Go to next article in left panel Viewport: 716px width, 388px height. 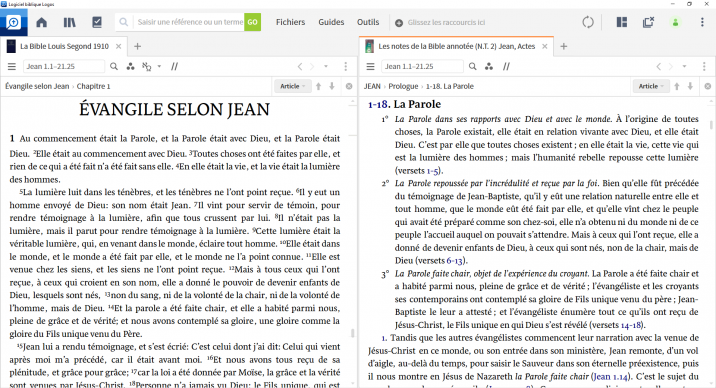coord(332,86)
